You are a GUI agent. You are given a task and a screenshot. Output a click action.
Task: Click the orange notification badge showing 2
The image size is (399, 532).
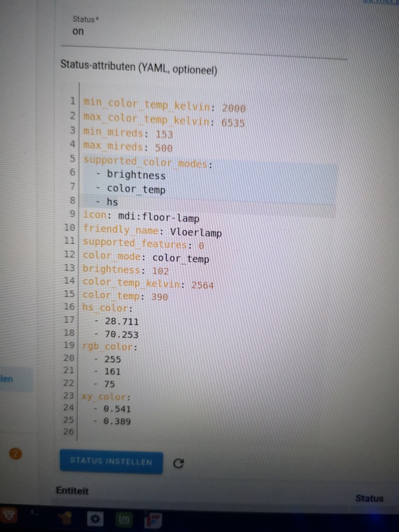(15, 454)
